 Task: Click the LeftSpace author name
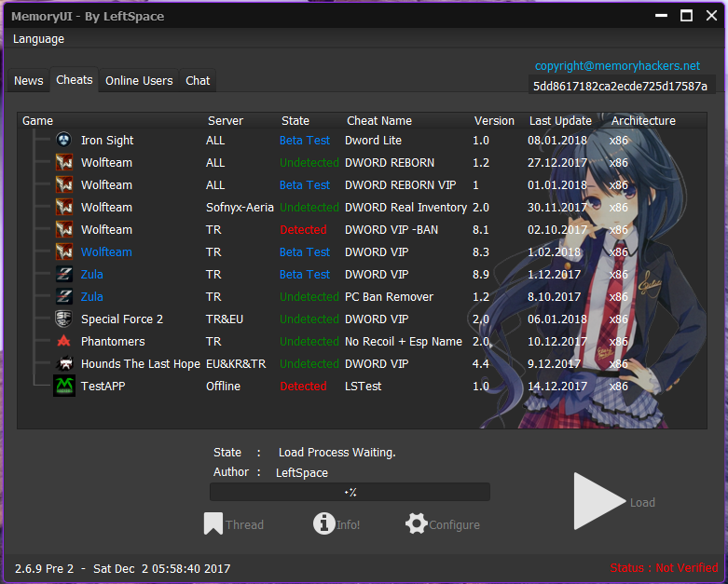(x=302, y=472)
